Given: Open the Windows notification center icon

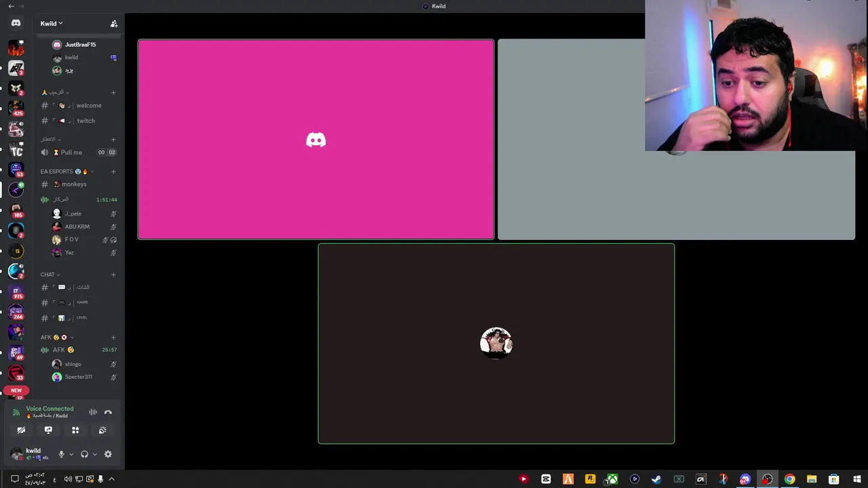Looking at the screenshot, I should (x=14, y=479).
